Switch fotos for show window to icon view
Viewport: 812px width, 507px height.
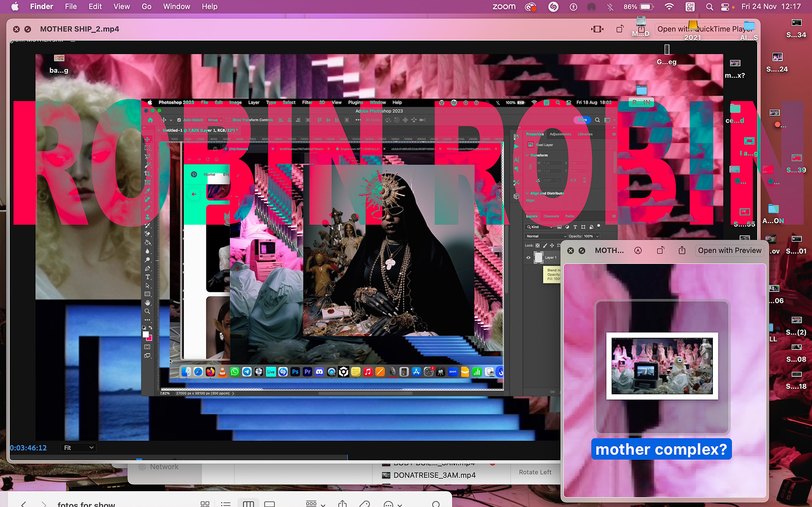[205, 504]
